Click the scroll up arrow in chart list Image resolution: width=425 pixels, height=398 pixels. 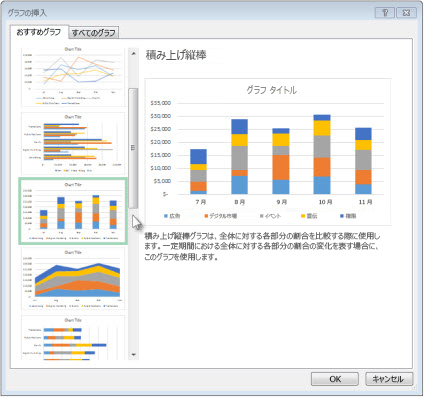(x=133, y=53)
